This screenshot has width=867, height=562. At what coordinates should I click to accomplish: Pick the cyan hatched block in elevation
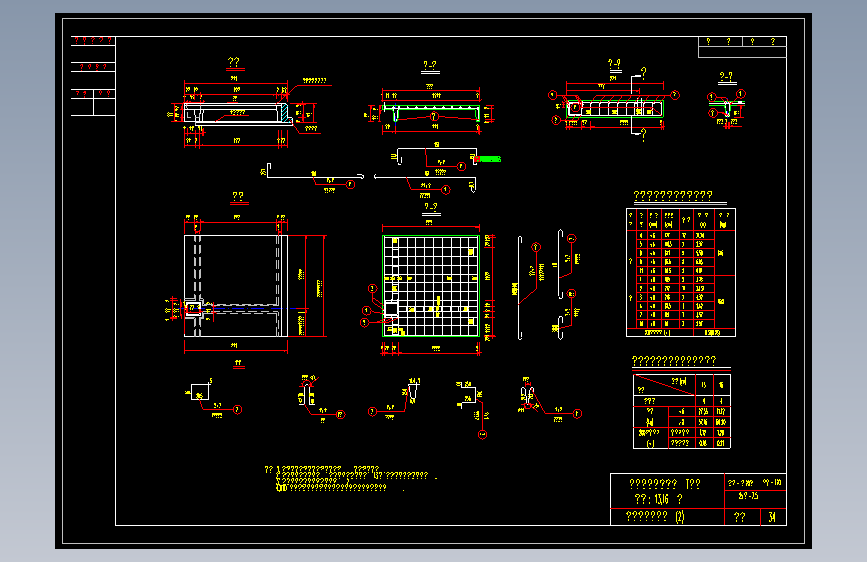[x=284, y=113]
